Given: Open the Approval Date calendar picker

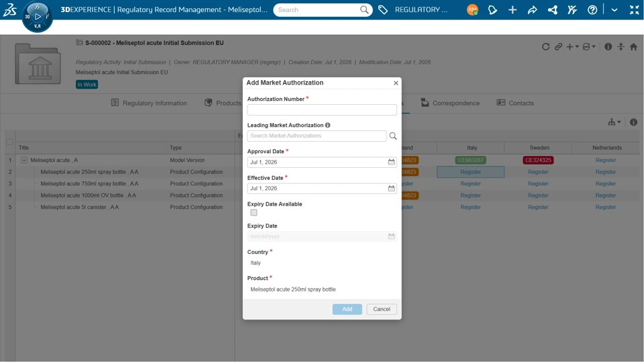Looking at the screenshot, I should (x=391, y=162).
